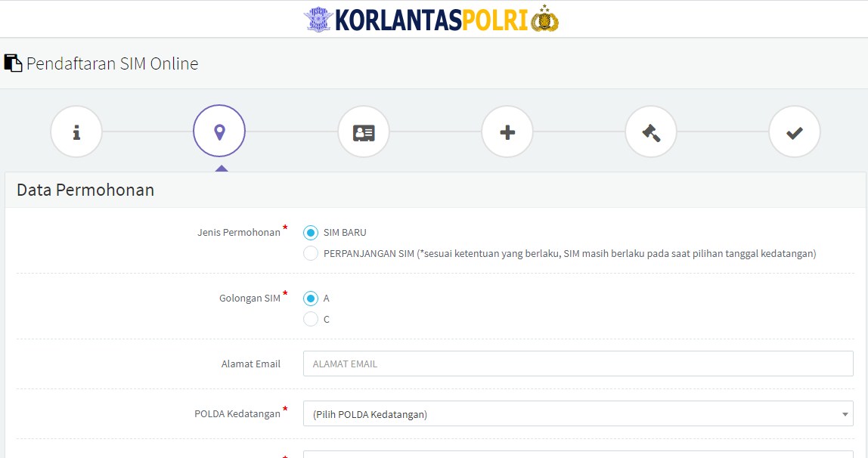Image resolution: width=868 pixels, height=458 pixels.
Task: Choose Golongan SIM C radio button
Action: point(311,319)
